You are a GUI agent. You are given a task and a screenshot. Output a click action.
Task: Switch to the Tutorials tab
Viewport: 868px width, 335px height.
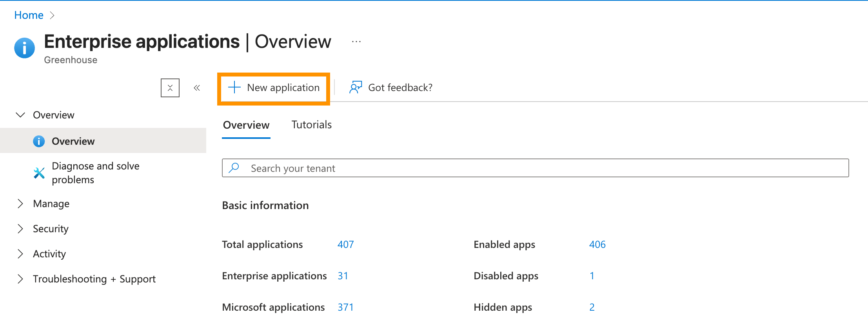[x=311, y=125]
